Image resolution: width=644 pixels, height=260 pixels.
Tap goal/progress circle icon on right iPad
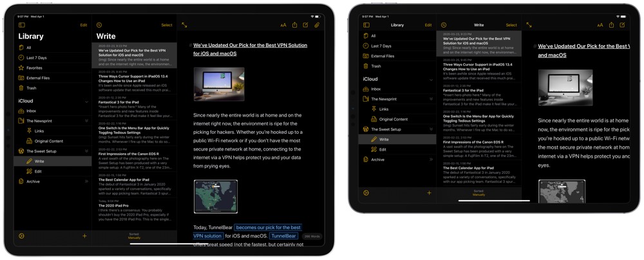pyautogui.click(x=366, y=192)
